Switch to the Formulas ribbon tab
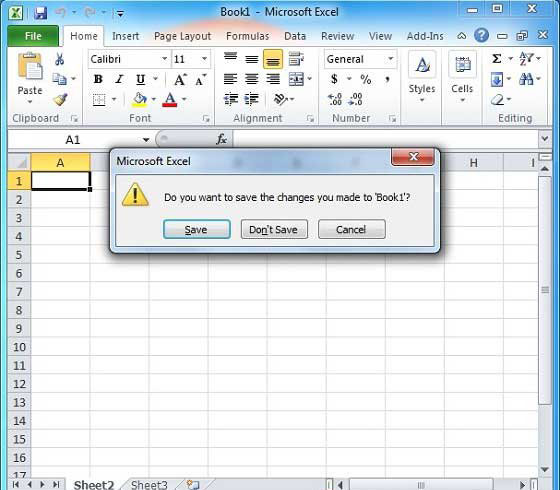Screen dimensions: 560x490 (x=248, y=36)
